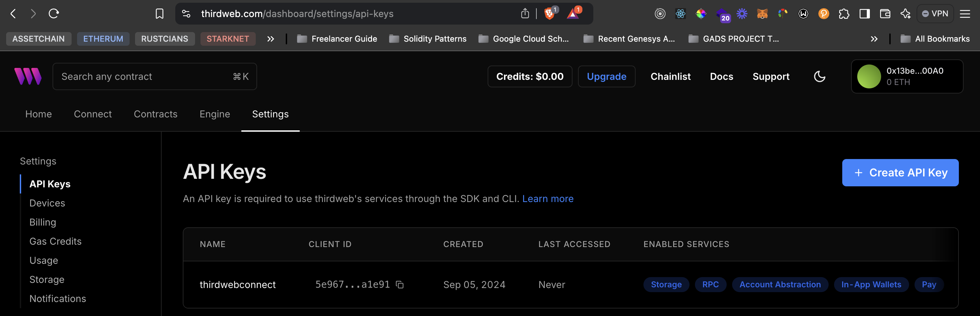
Task: Click the browser address bar URL
Action: (297, 14)
